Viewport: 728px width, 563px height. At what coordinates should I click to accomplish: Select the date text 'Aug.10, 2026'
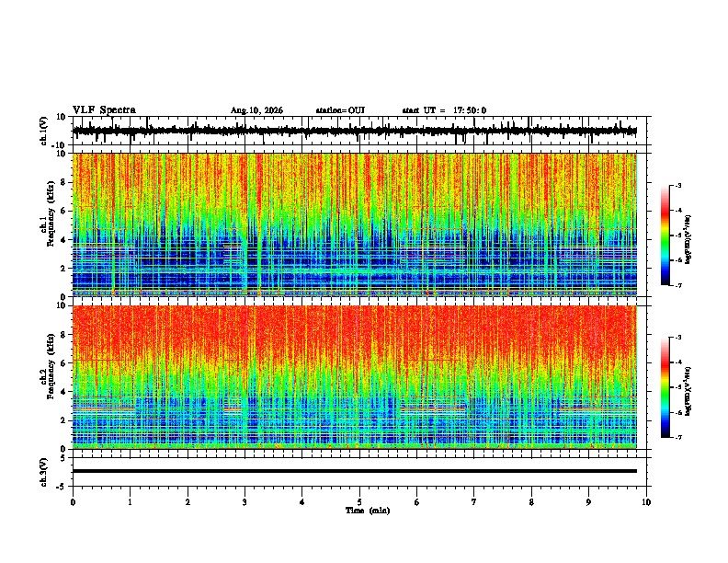tap(256, 110)
